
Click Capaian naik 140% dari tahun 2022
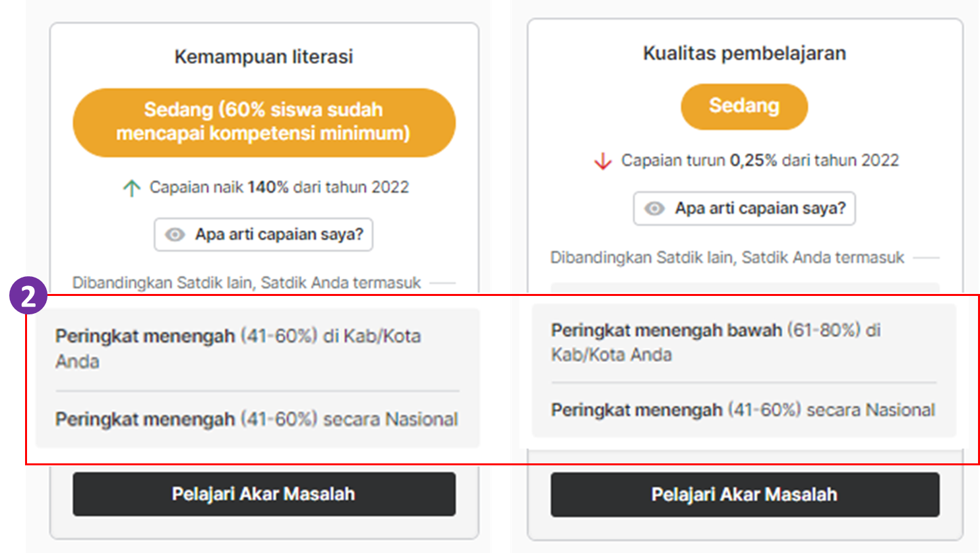(x=279, y=187)
